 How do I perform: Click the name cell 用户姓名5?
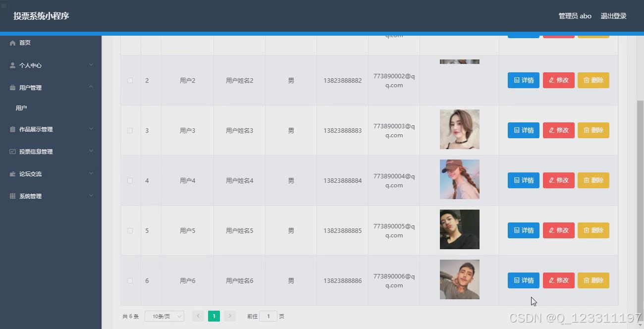[x=239, y=230]
